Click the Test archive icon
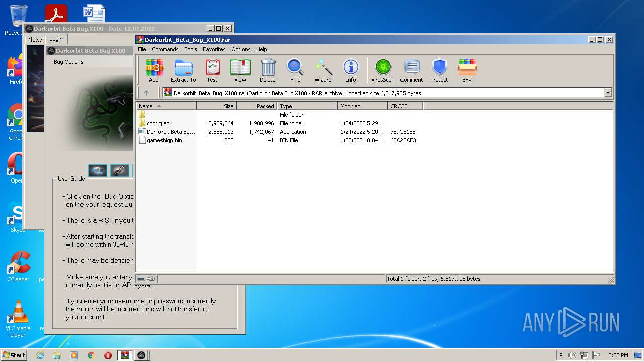Image resolution: width=644 pixels, height=362 pixels. 212,70
